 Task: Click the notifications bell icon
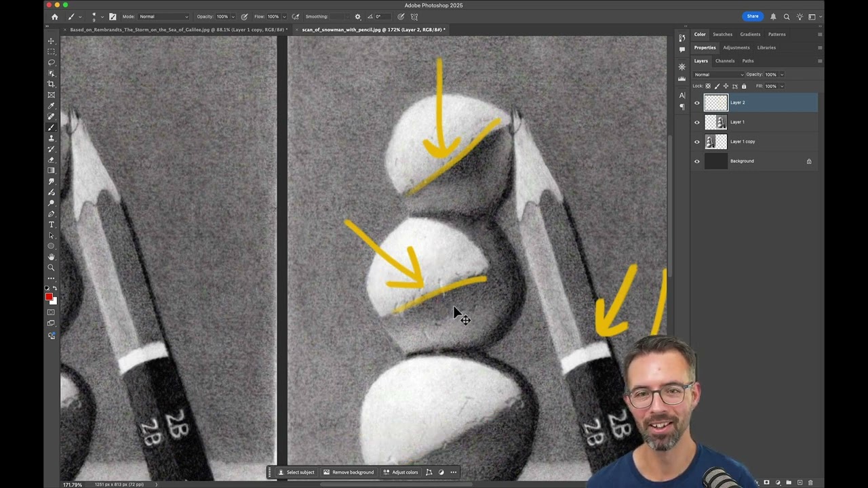click(x=773, y=16)
